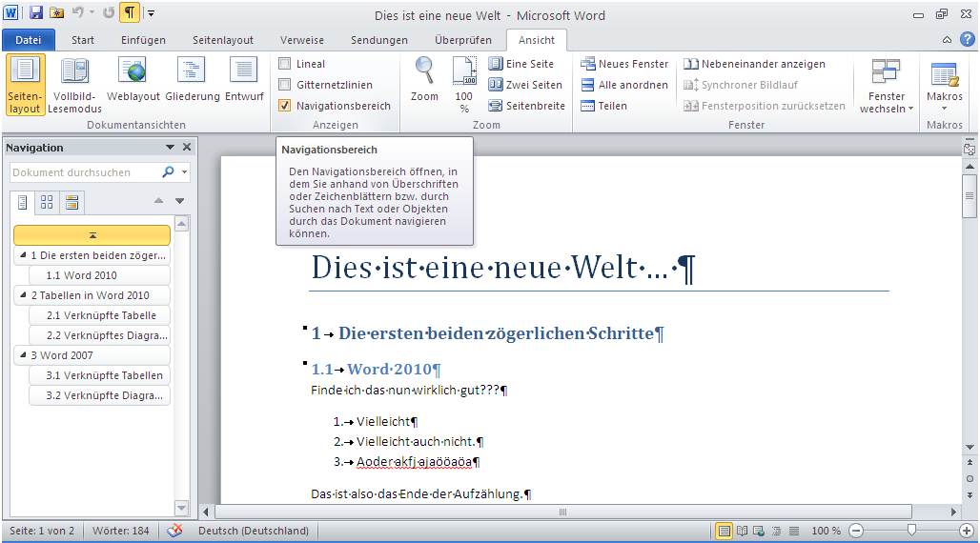
Task: Open Überprüfen ribbon tab
Action: pos(463,40)
